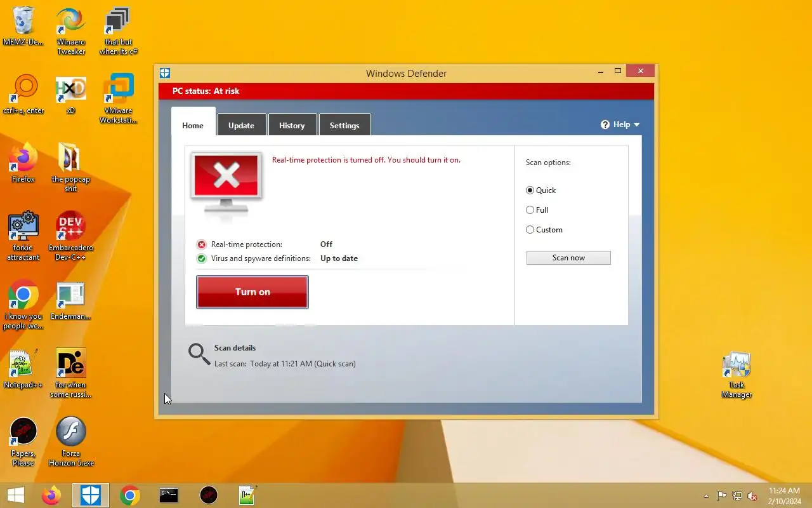Click the network tray icon
The image size is (812, 508).
[737, 496]
